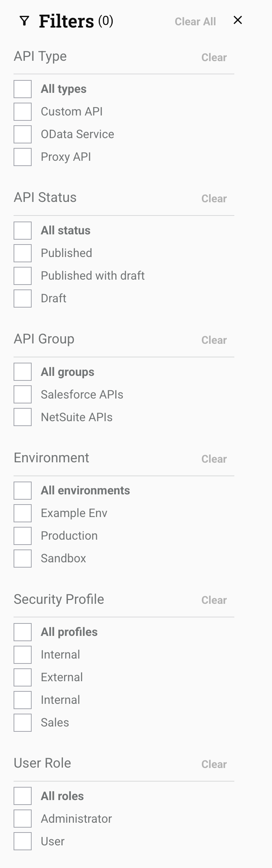
Task: Enable the Production environment filter
Action: click(x=23, y=536)
